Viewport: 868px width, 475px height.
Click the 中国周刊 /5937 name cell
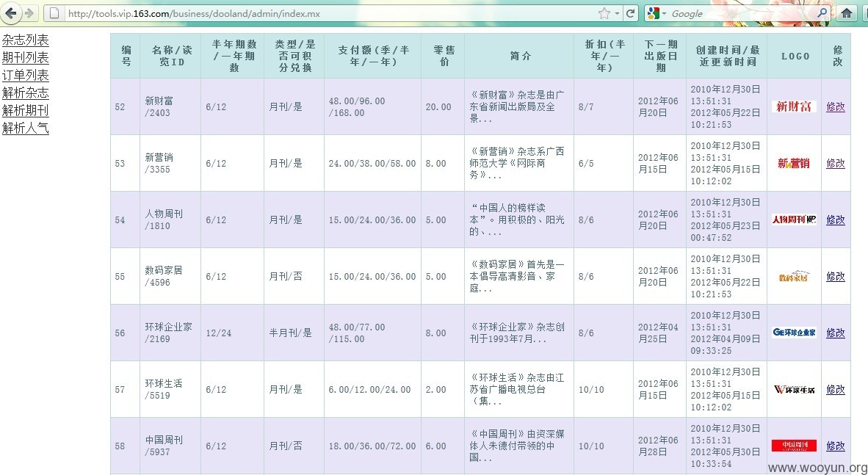[170, 445]
